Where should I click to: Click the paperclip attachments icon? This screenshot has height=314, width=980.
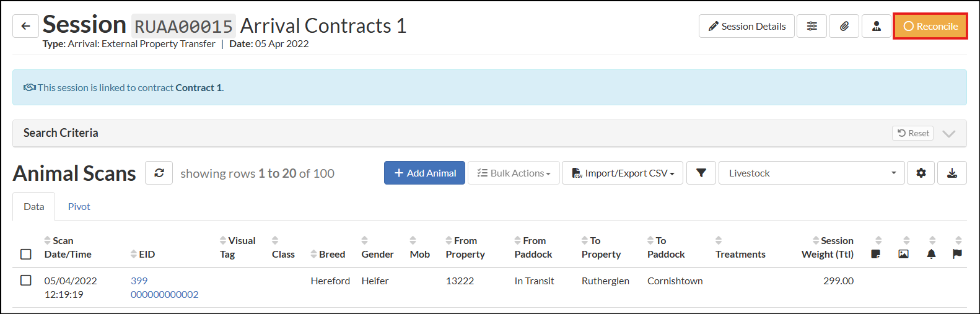coord(844,26)
